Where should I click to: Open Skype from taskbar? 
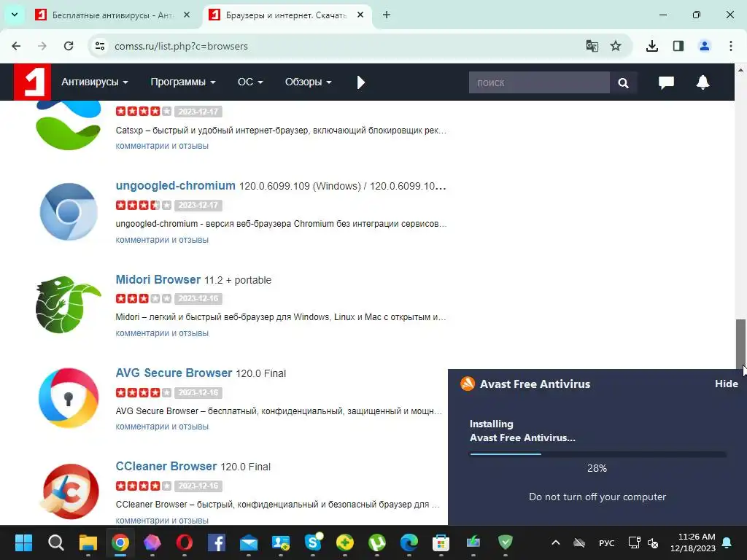(x=313, y=542)
